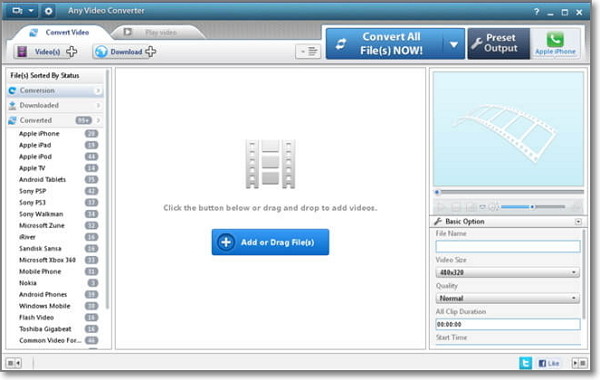Click the film strip icon in the center panel

coord(270,164)
